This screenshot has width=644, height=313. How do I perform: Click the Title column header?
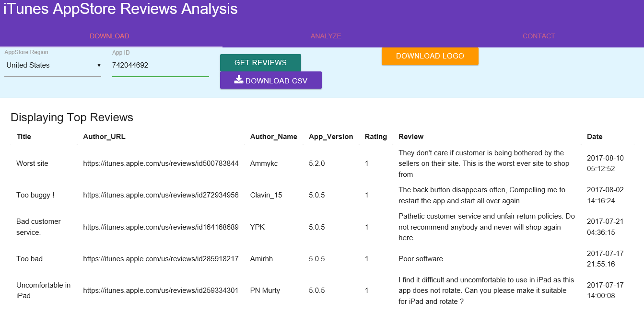click(24, 137)
